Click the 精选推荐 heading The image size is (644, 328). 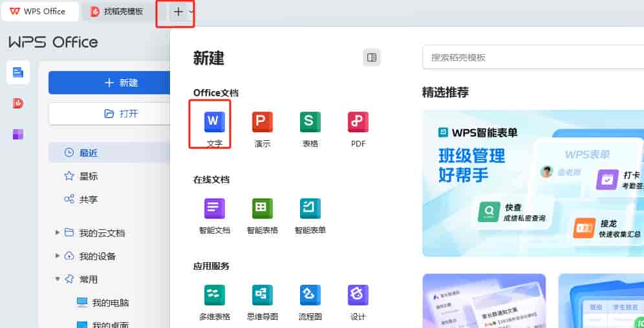pos(445,93)
